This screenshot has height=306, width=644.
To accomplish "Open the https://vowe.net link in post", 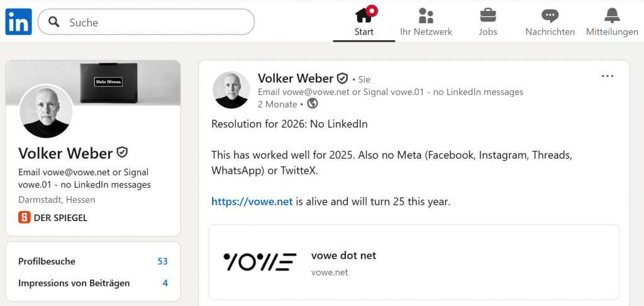I will pos(252,202).
